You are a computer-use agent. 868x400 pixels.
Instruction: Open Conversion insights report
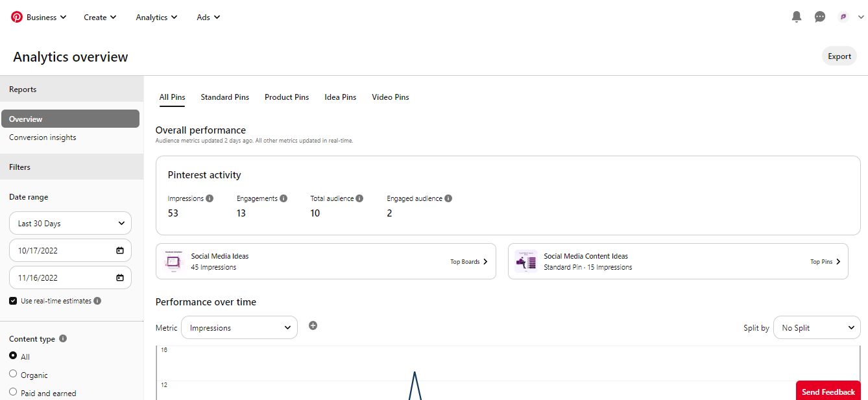click(43, 137)
